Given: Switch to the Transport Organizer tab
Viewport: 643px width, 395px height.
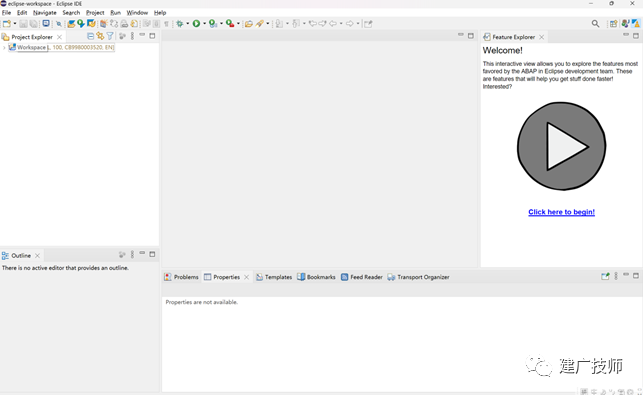Looking at the screenshot, I should coord(418,277).
